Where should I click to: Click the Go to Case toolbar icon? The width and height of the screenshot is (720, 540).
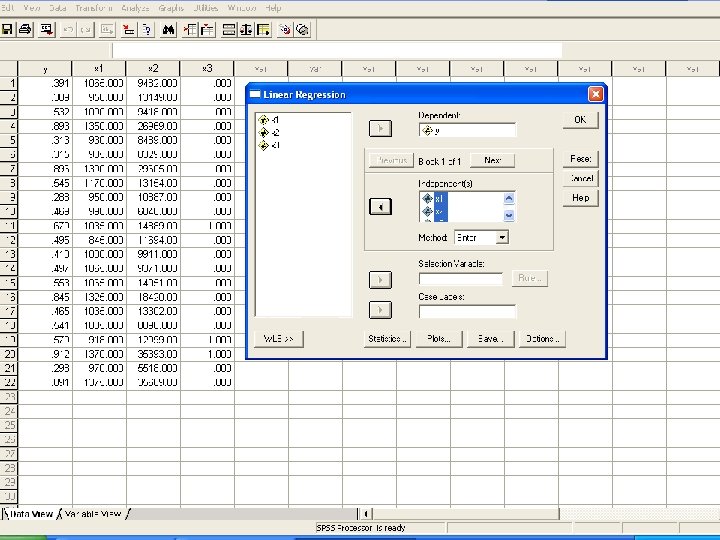coord(129,30)
